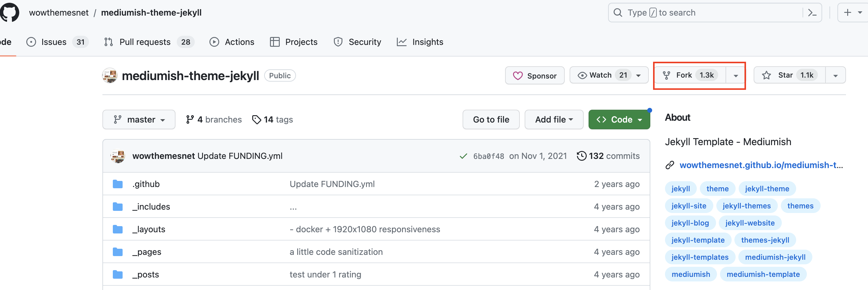Select the jekyll topic tag
This screenshot has height=290, width=868.
pos(680,189)
